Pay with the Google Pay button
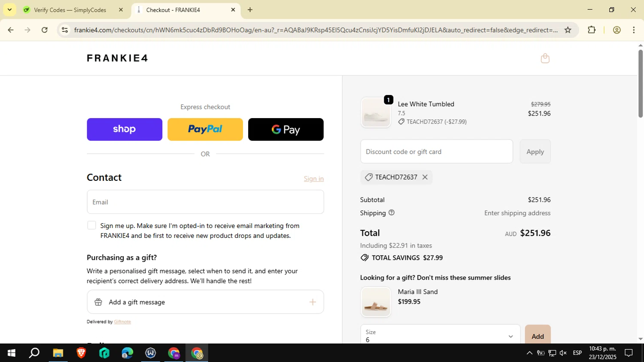The image size is (644, 362). pos(286,129)
